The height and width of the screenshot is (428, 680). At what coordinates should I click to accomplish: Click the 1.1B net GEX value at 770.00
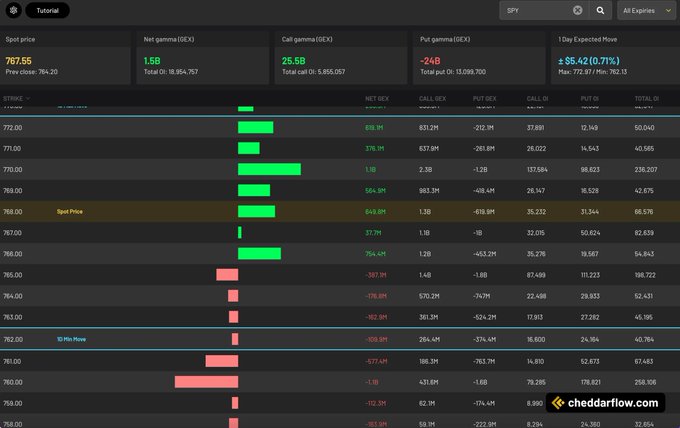370,170
